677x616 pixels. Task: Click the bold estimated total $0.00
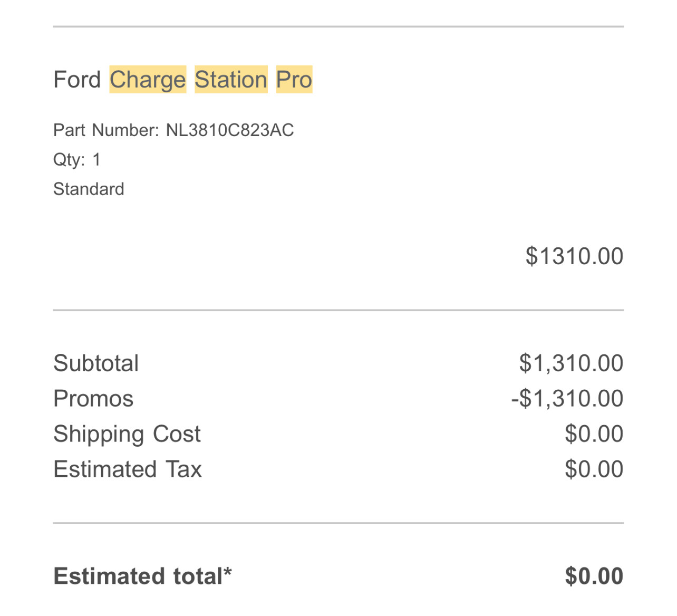point(594,576)
